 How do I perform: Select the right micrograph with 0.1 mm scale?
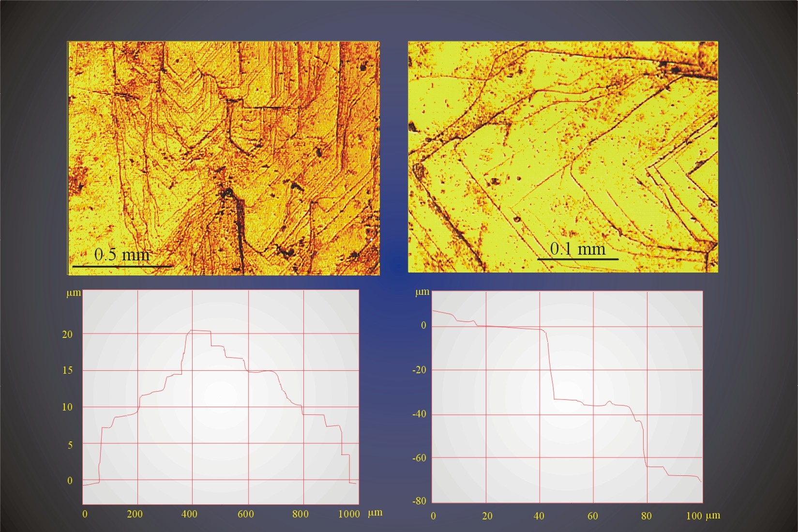click(563, 157)
